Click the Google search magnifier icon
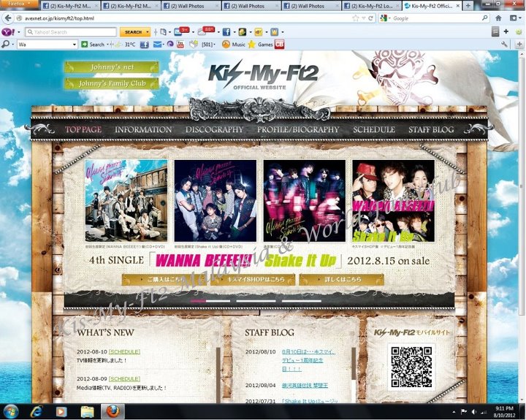The height and width of the screenshot is (420, 526). click(x=485, y=18)
